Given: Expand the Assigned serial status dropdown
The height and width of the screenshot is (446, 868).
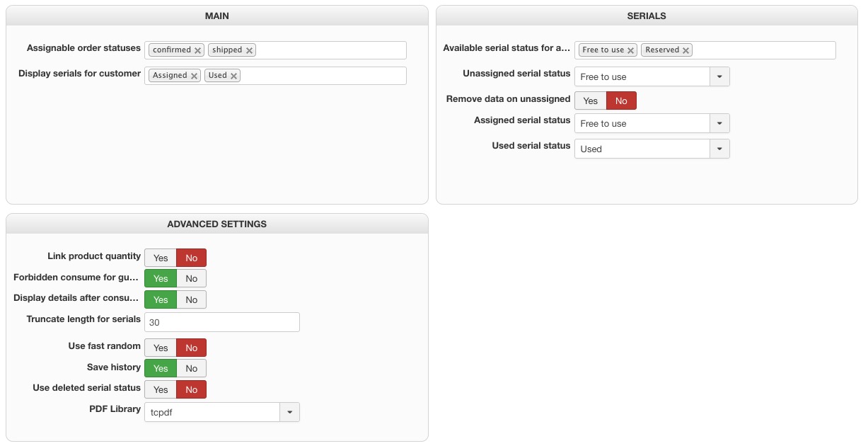Looking at the screenshot, I should coord(719,123).
